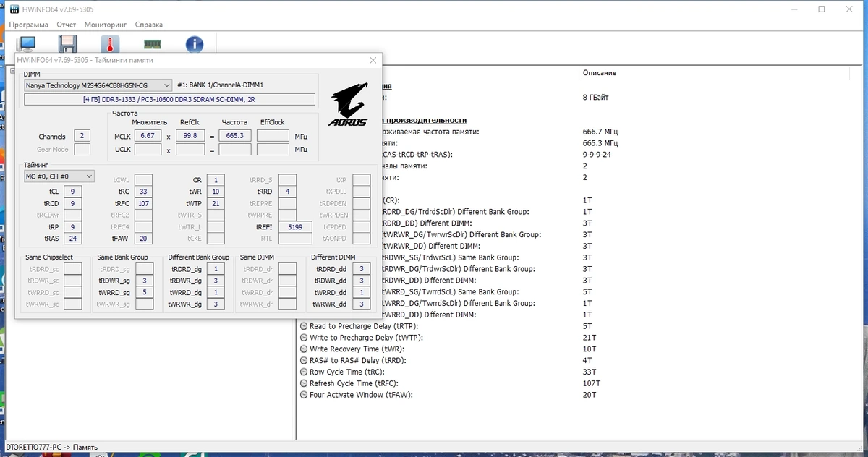
Task: Click the DDR3-1333 module description bar
Action: click(x=170, y=99)
